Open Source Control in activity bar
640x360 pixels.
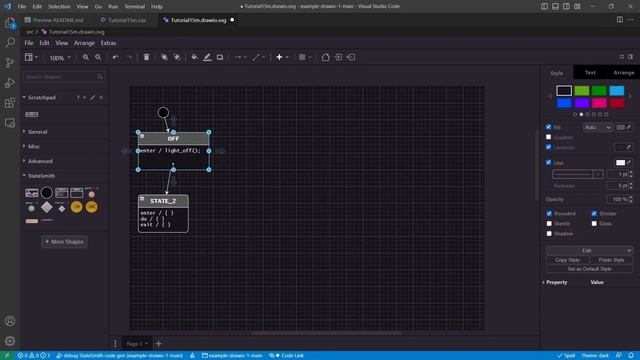(10, 62)
